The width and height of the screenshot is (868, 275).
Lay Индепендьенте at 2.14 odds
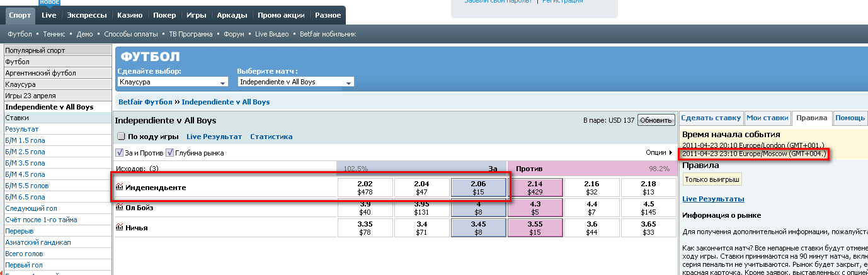click(535, 188)
